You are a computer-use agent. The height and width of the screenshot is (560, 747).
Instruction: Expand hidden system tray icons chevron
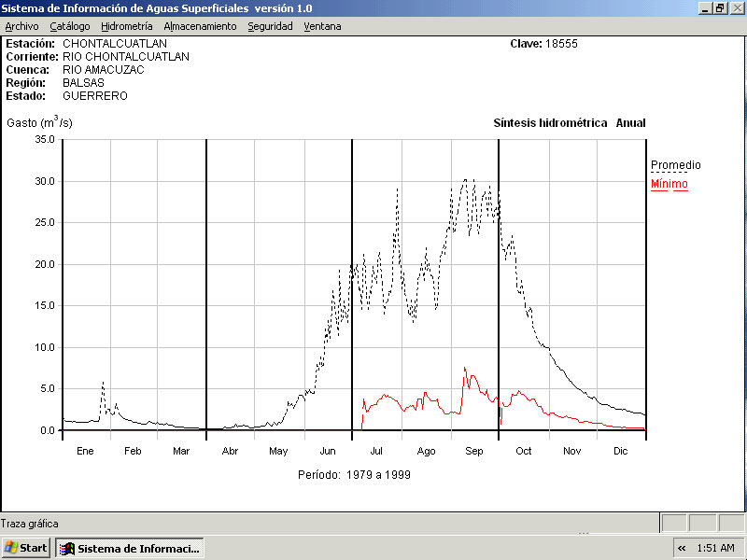pos(682,548)
